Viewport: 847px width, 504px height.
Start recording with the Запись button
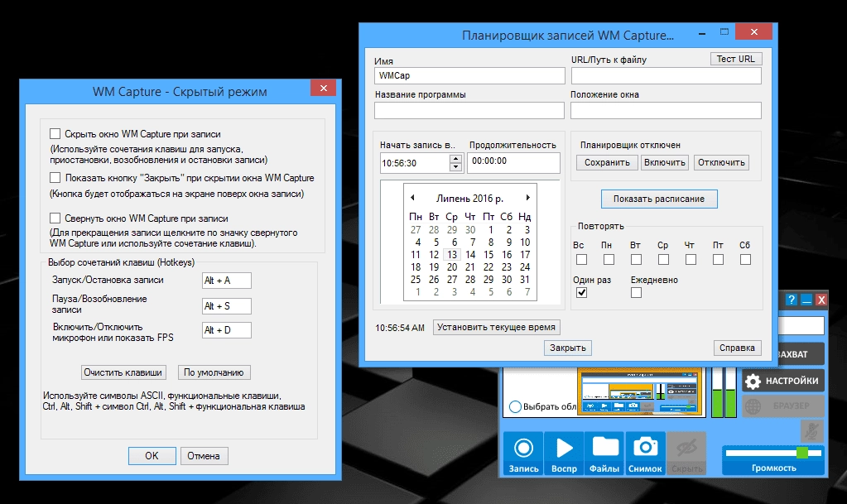(x=523, y=454)
